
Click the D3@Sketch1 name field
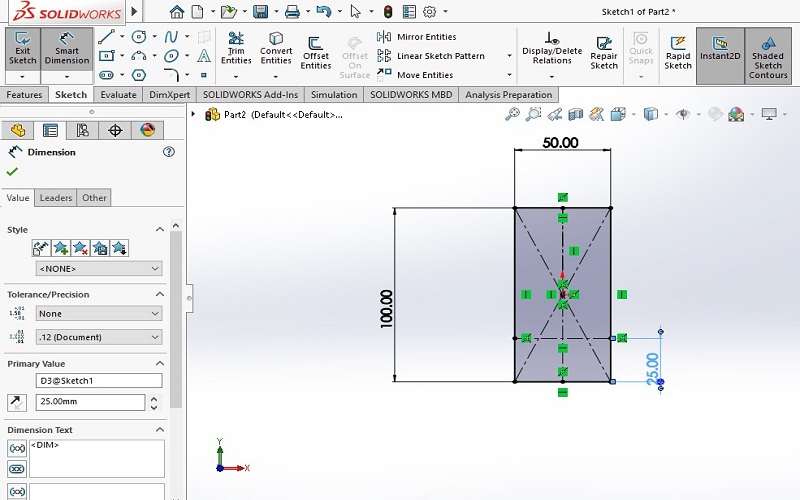99,381
